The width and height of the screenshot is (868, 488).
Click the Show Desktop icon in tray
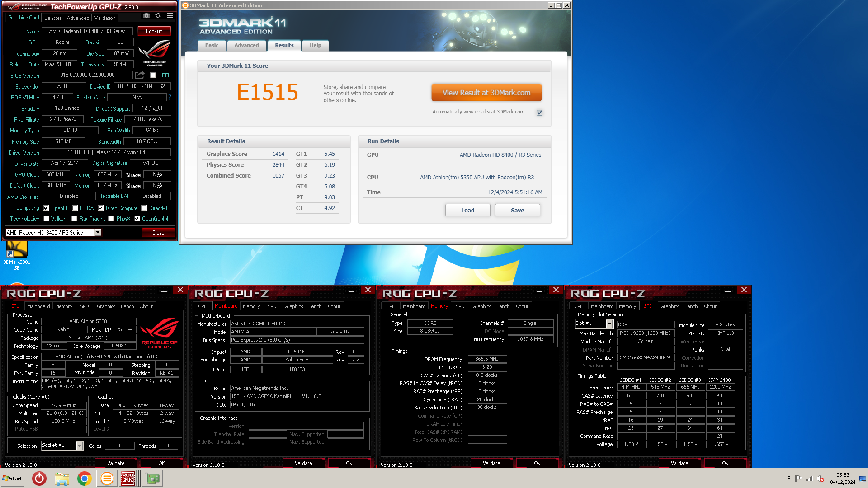(x=863, y=479)
